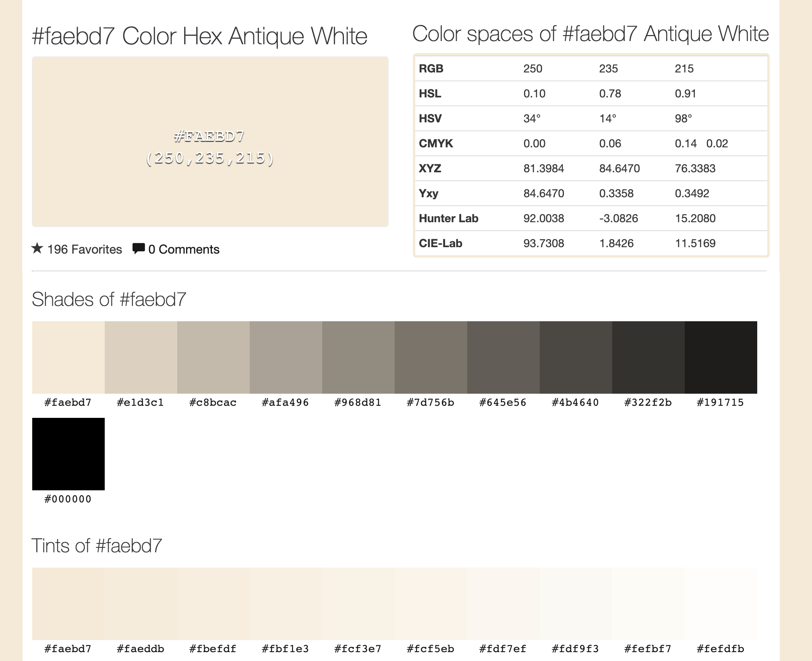Click the star Favorites icon

pos(37,248)
